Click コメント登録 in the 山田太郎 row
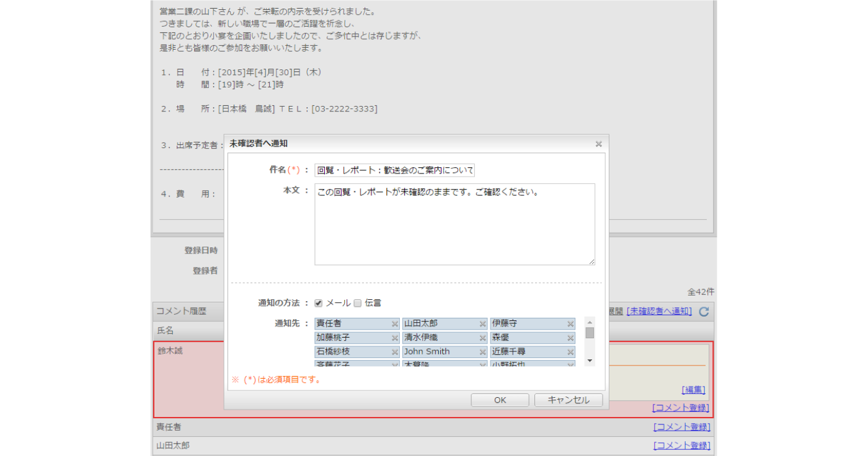Screen dimensions: 868x456 682,445
